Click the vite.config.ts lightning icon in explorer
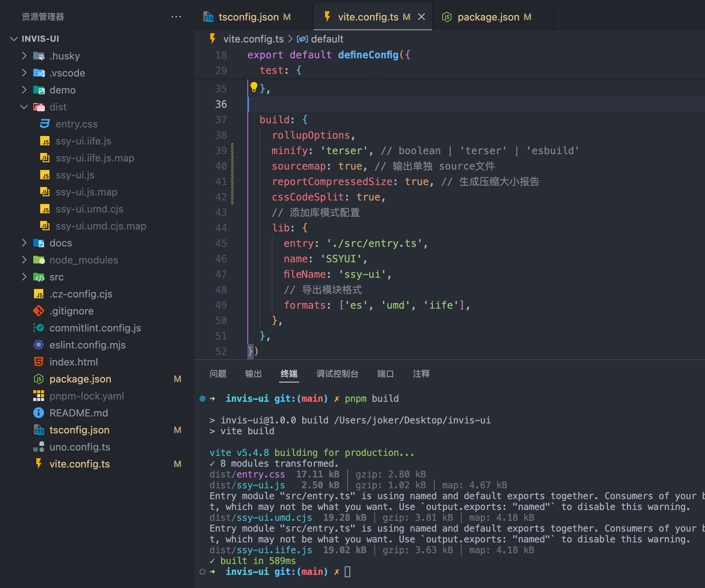Image resolution: width=705 pixels, height=588 pixels. pos(39,464)
